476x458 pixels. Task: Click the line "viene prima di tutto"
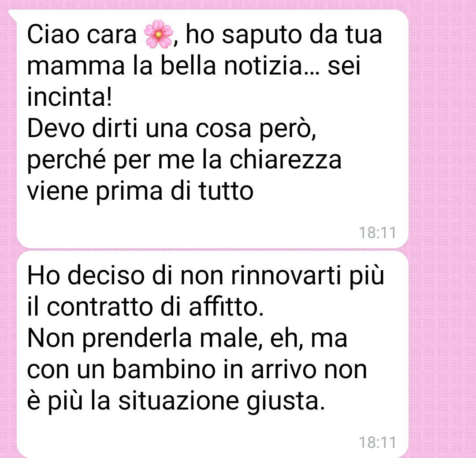(140, 191)
